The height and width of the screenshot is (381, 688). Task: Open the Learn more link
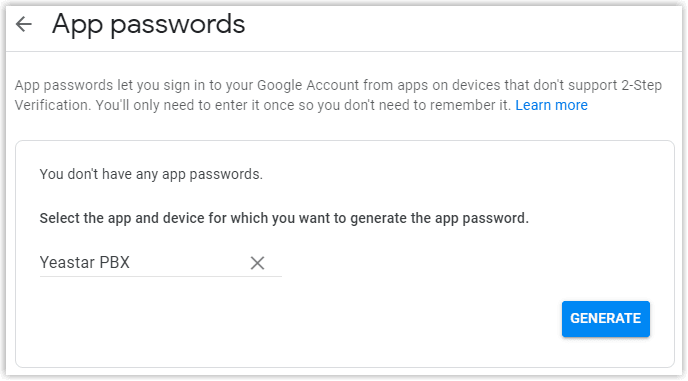(x=551, y=105)
